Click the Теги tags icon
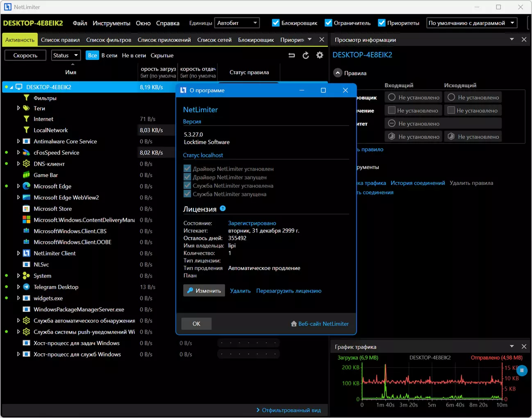The width and height of the screenshot is (532, 418). pyautogui.click(x=26, y=108)
